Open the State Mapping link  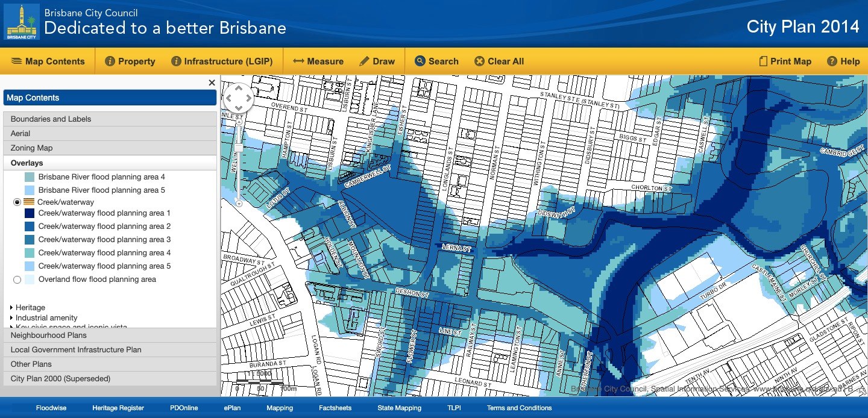pyautogui.click(x=400, y=408)
